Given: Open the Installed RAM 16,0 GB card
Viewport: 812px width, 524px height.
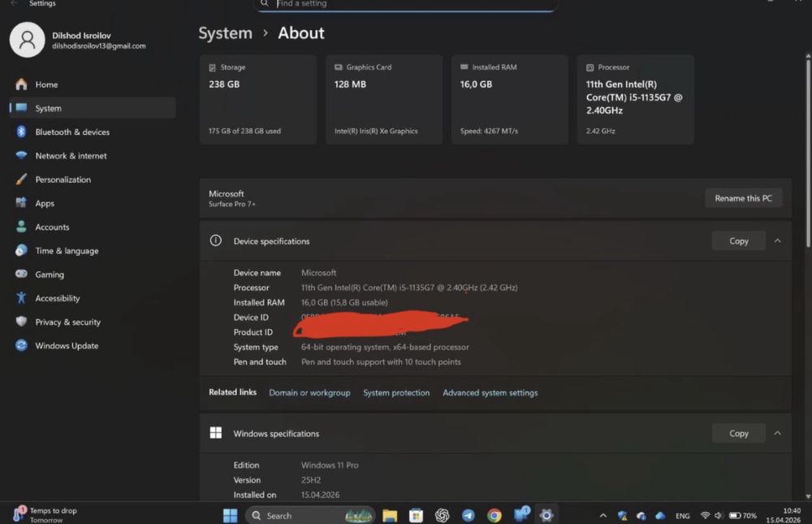Looking at the screenshot, I should tap(510, 99).
